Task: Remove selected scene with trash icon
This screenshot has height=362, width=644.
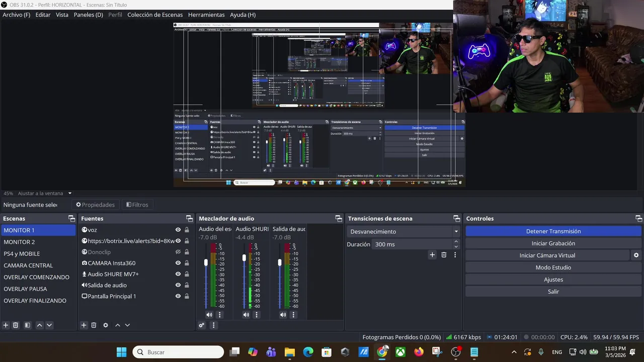Action: point(16,325)
